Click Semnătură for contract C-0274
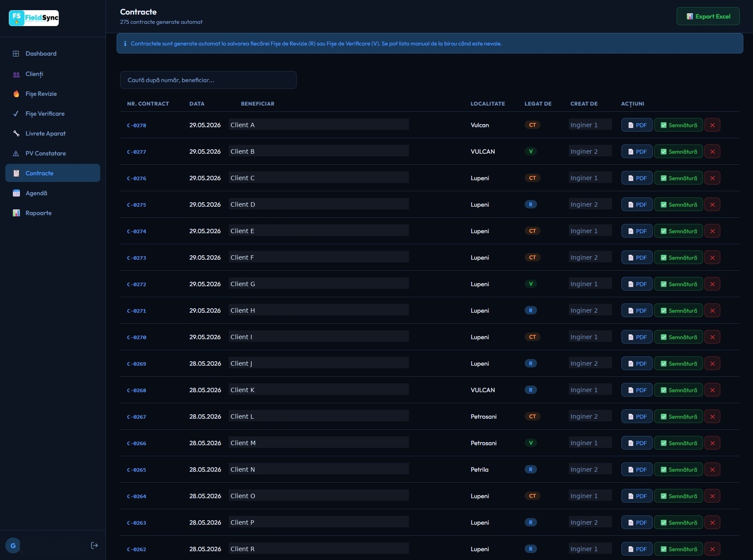 pyautogui.click(x=678, y=231)
